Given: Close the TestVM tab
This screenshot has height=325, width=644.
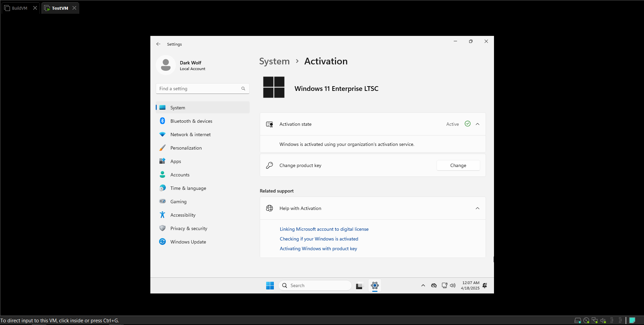Looking at the screenshot, I should click(x=75, y=8).
